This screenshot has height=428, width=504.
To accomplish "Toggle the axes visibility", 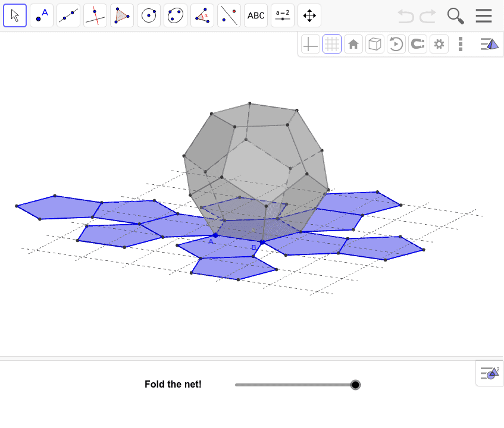I will pyautogui.click(x=310, y=43).
